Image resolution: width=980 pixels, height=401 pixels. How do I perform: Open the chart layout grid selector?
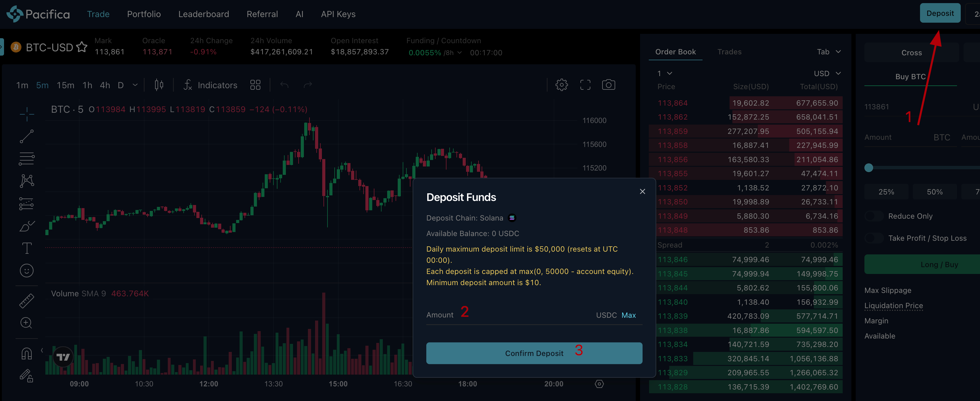(255, 85)
